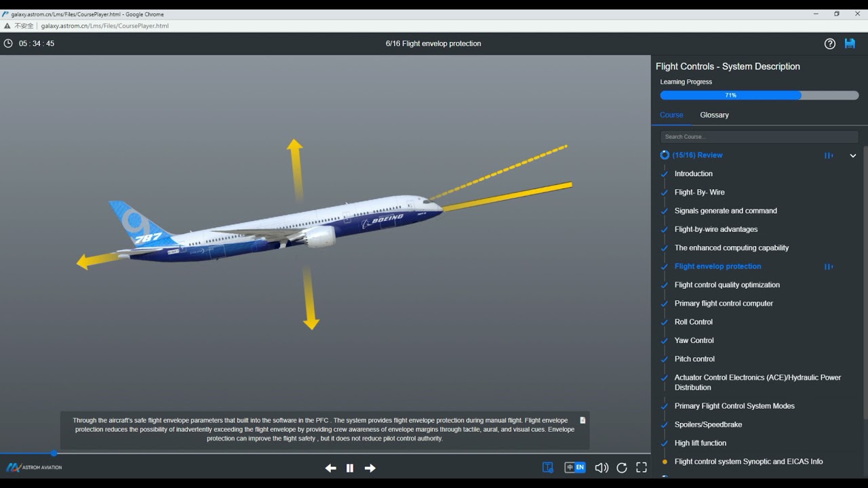This screenshot has width=868, height=488.
Task: Open the Roll Control lesson
Action: tap(693, 322)
